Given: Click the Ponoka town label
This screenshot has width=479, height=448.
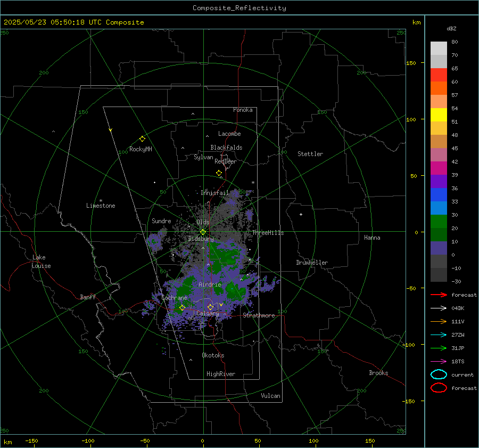Looking at the screenshot, I should (243, 110).
